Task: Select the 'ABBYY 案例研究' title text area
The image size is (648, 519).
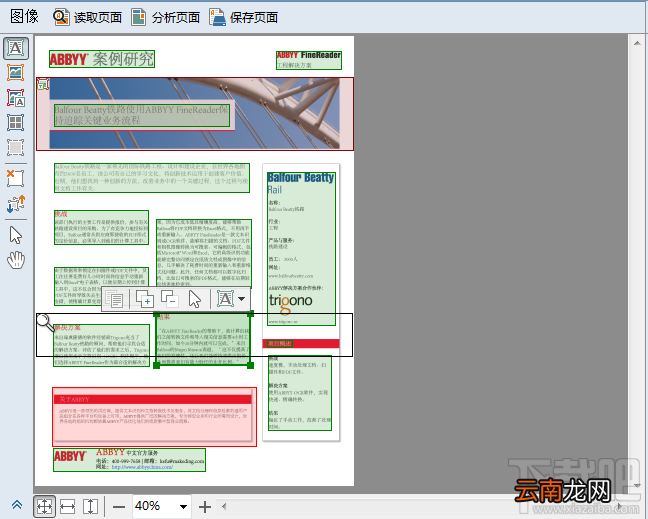Action: 102,59
